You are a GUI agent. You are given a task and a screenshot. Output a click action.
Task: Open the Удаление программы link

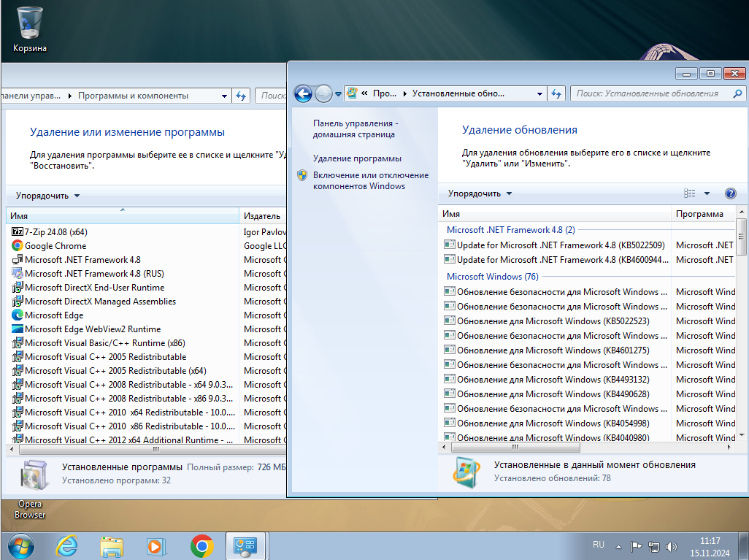click(x=357, y=158)
